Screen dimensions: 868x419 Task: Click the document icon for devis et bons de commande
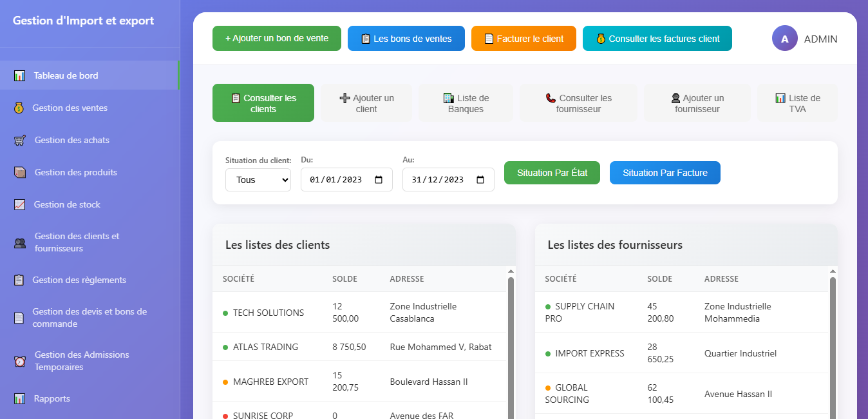click(x=19, y=318)
